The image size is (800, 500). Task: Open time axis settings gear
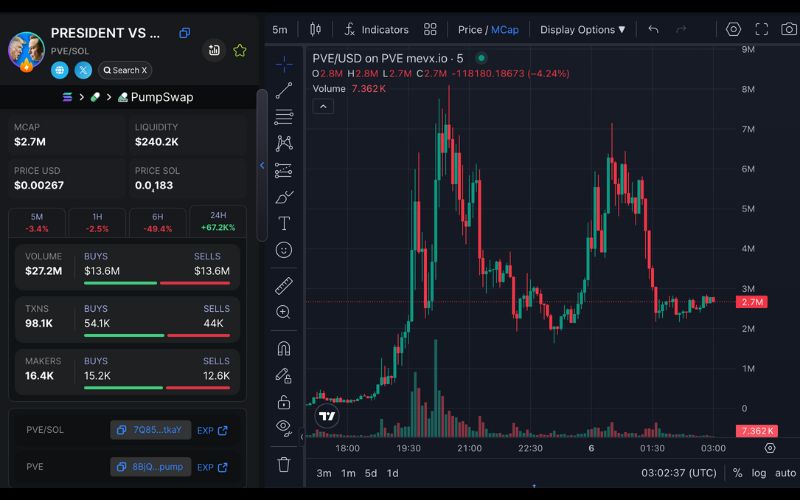coord(770,448)
